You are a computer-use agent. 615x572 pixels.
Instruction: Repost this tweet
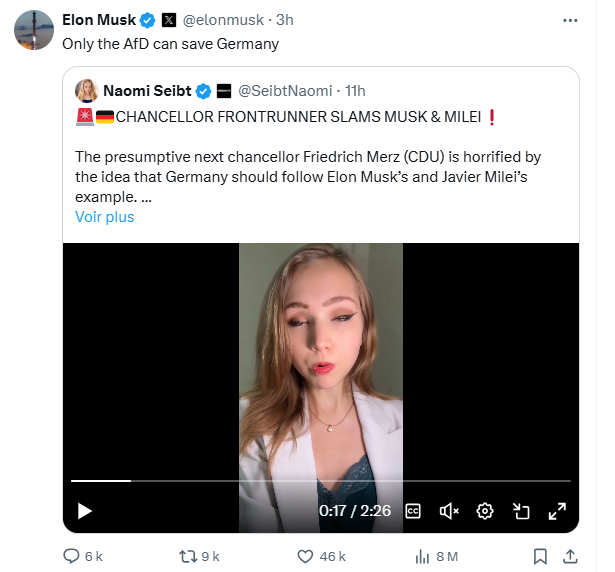point(187,556)
